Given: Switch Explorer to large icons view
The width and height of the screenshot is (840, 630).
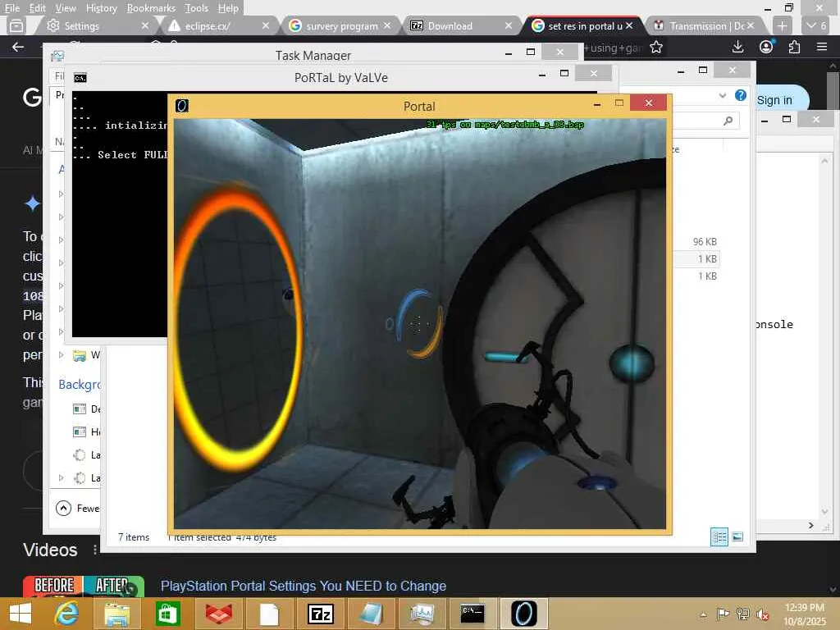Looking at the screenshot, I should click(x=737, y=536).
